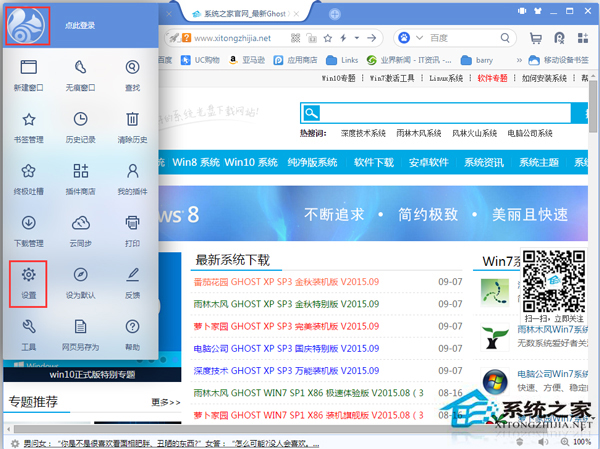600x449 pixels.
Task: Open 设置 settings gear
Action: (29, 283)
